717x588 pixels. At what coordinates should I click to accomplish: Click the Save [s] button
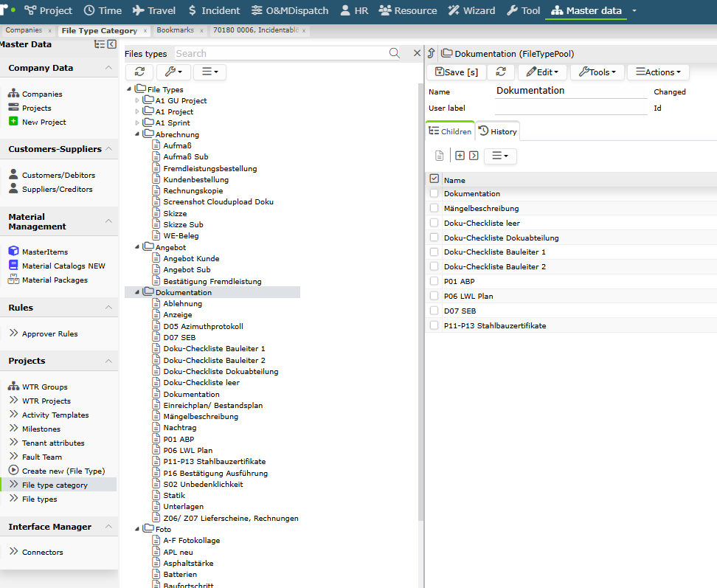point(456,72)
